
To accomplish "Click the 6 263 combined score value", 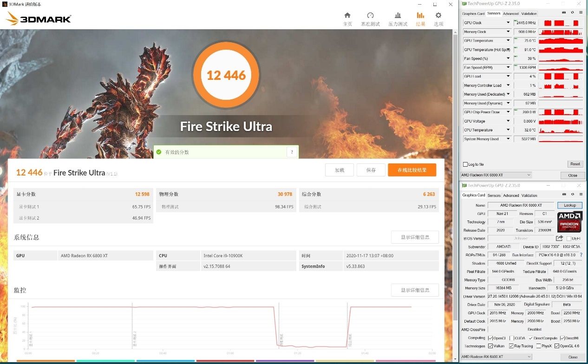I will (429, 194).
